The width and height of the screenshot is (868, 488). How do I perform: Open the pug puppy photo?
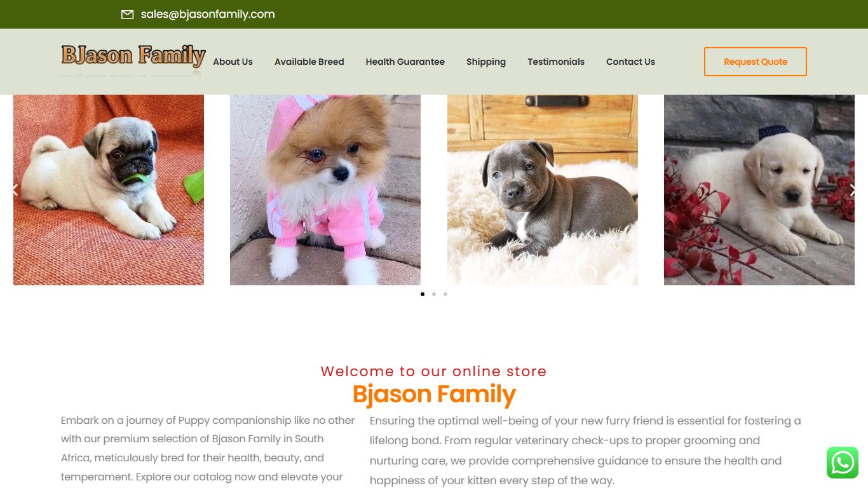point(109,190)
